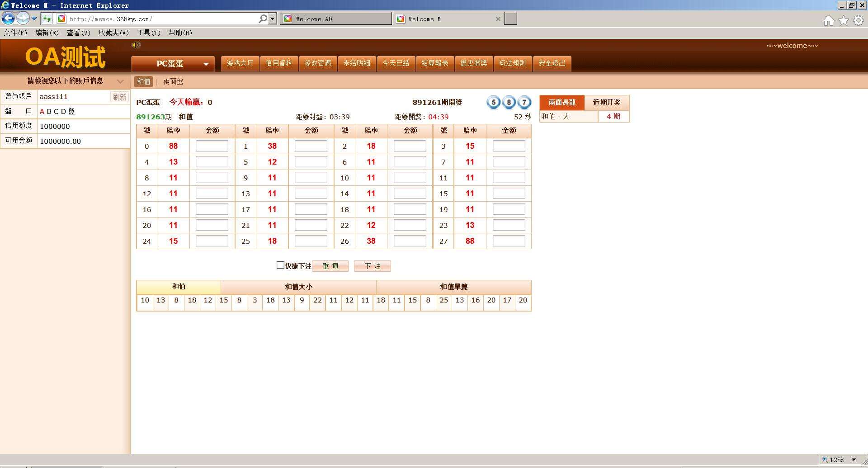Enable the 快捷下注 checkbox
The image size is (868, 468).
click(280, 265)
